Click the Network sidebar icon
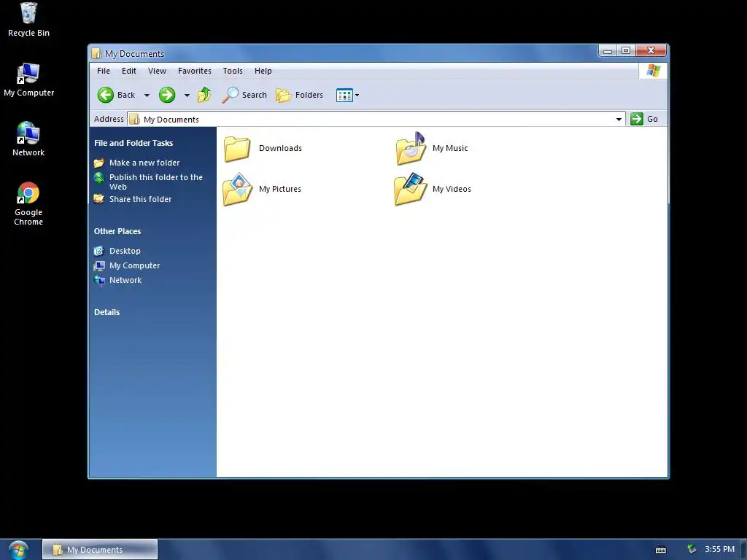 click(99, 281)
